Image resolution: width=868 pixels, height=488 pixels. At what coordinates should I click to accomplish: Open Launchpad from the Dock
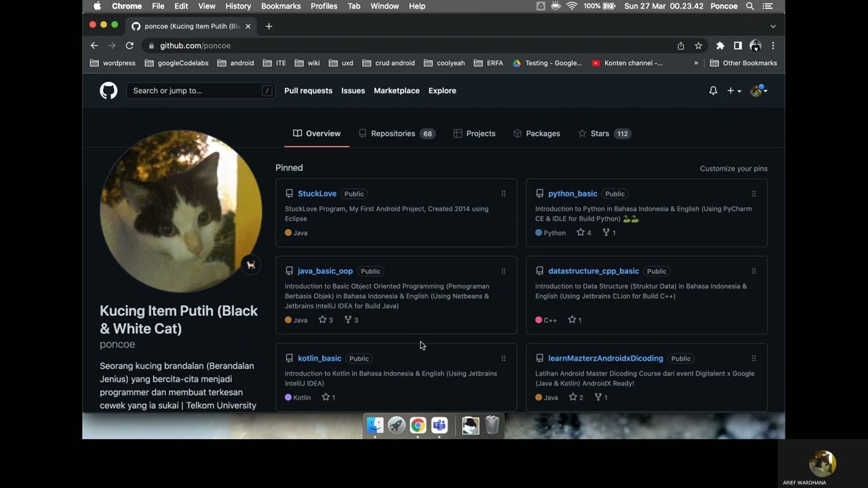(397, 425)
